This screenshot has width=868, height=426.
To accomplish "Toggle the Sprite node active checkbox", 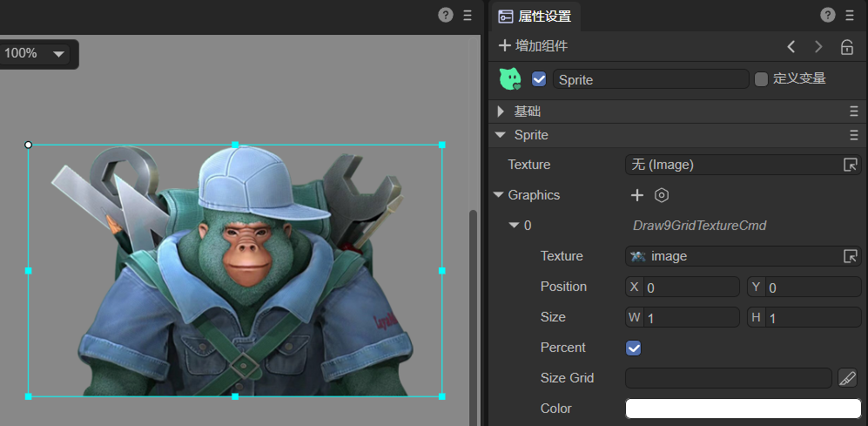I will (x=539, y=79).
